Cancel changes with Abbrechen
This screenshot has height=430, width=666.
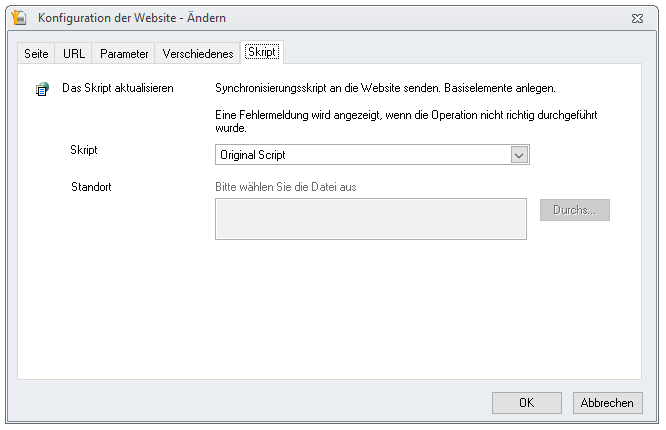607,402
